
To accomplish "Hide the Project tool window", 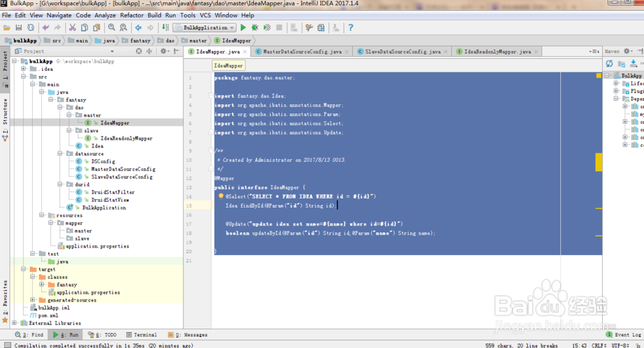I will click(x=176, y=51).
